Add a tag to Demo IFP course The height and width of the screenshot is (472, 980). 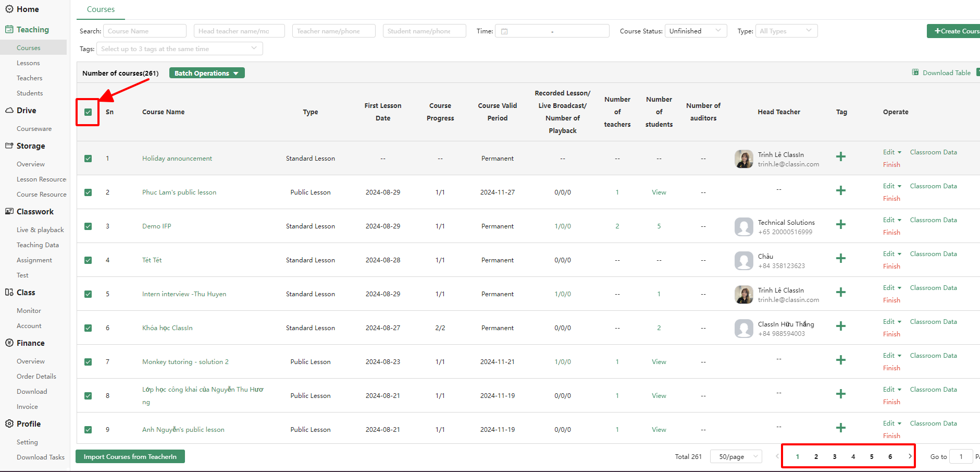[841, 224]
